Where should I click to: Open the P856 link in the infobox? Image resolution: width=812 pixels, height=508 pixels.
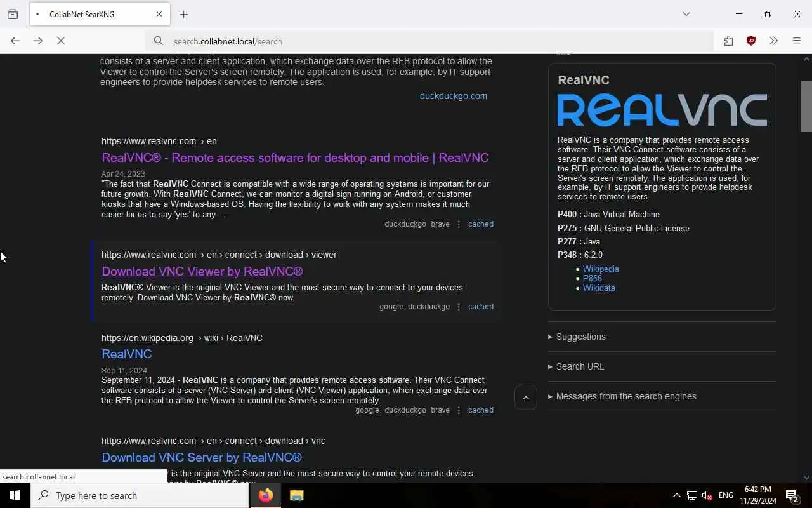tap(593, 278)
